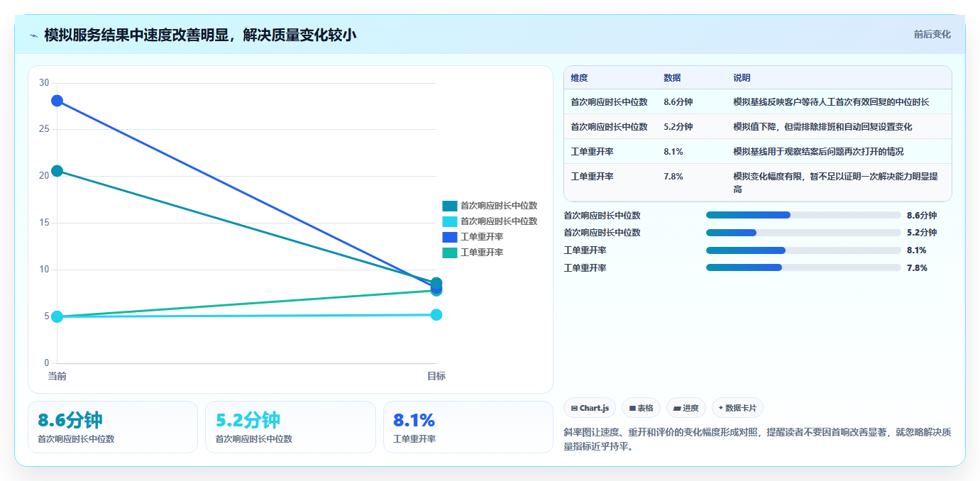This screenshot has width=980, height=481.
Task: Click the 数据卡片 chip
Action: click(x=737, y=408)
